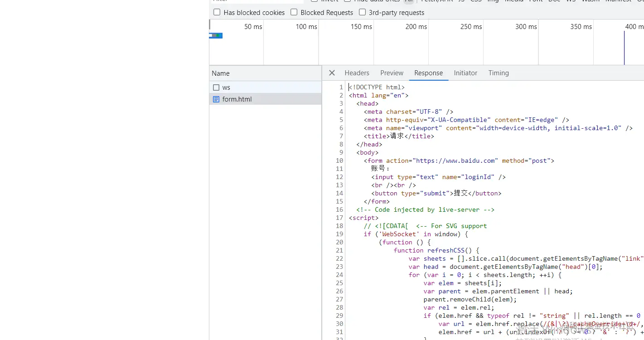Click the 'var sheets' code line
This screenshot has width=644, height=340.
point(526,258)
